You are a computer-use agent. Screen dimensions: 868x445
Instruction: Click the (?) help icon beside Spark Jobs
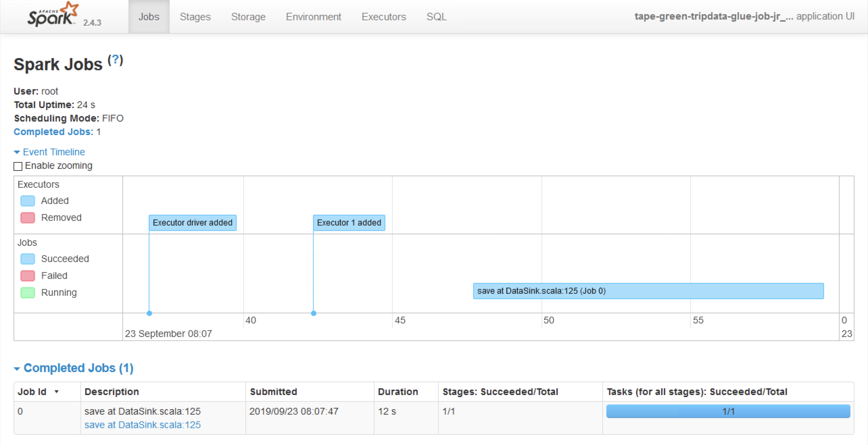[x=115, y=60]
